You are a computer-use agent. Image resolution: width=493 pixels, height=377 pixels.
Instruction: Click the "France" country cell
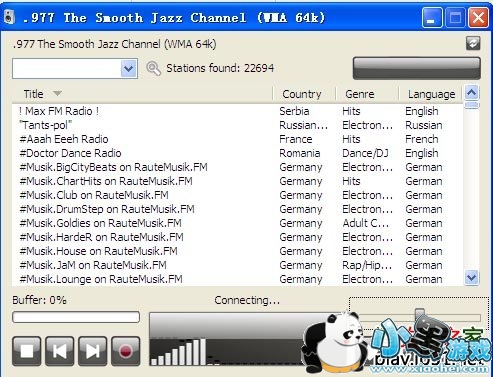point(296,139)
